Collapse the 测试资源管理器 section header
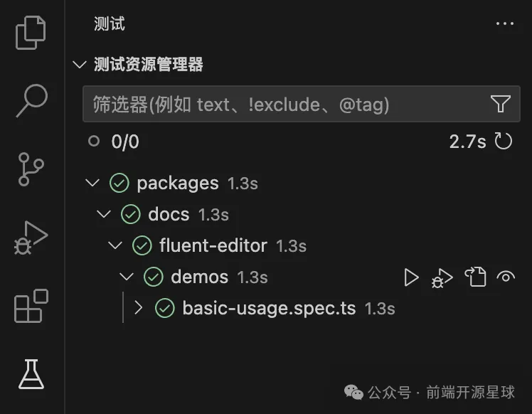 click(x=79, y=65)
